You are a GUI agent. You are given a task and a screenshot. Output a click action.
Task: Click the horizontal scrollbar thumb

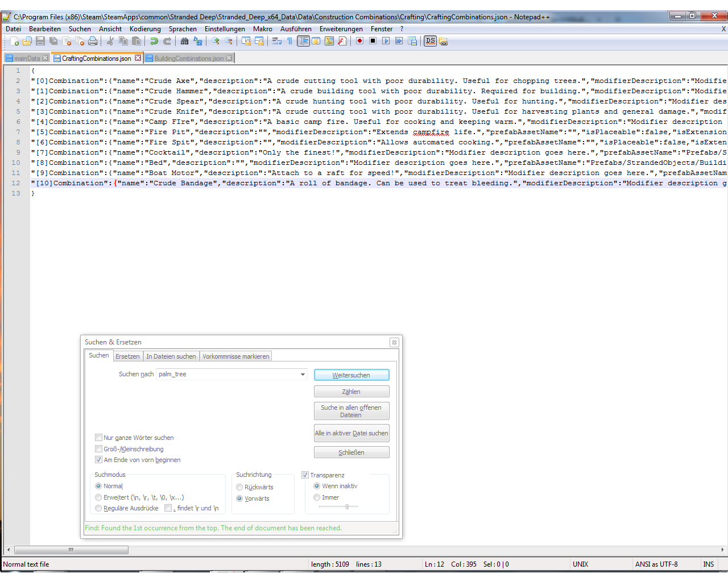pos(71,550)
